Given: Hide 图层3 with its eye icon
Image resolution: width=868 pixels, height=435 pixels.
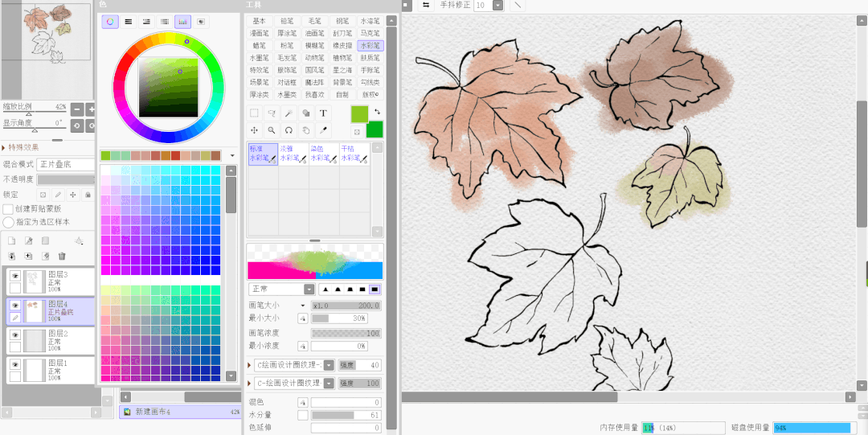Looking at the screenshot, I should 15,276.
